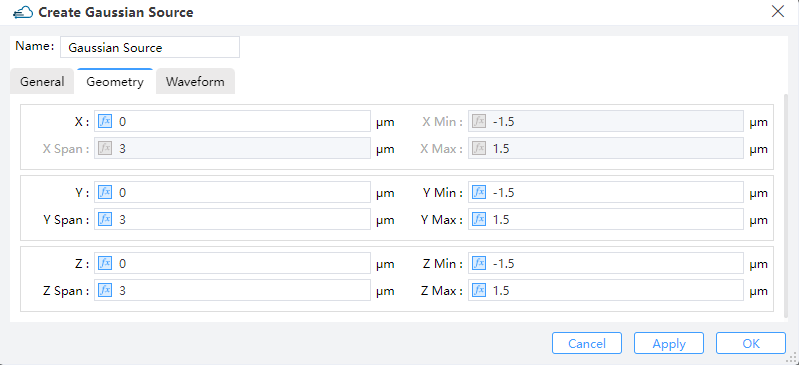Click the fx expression icon beside X field

(105, 121)
